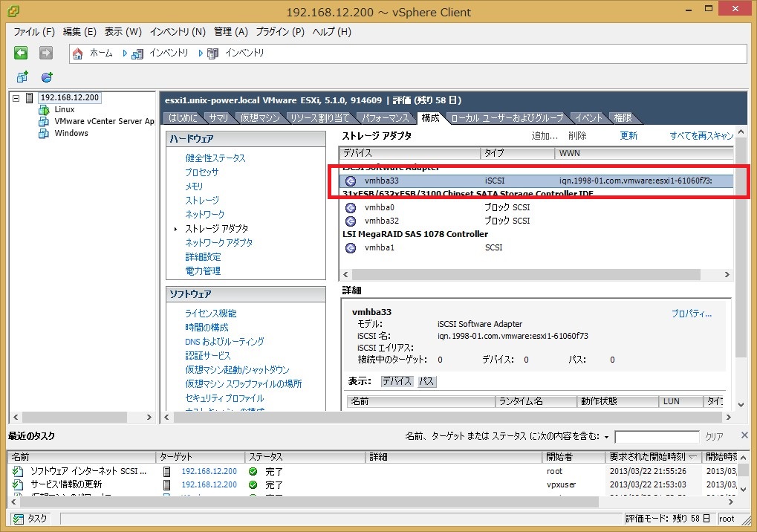Open the インベントリ (N) menu
Viewport: 757px width, 532px height.
(178, 32)
